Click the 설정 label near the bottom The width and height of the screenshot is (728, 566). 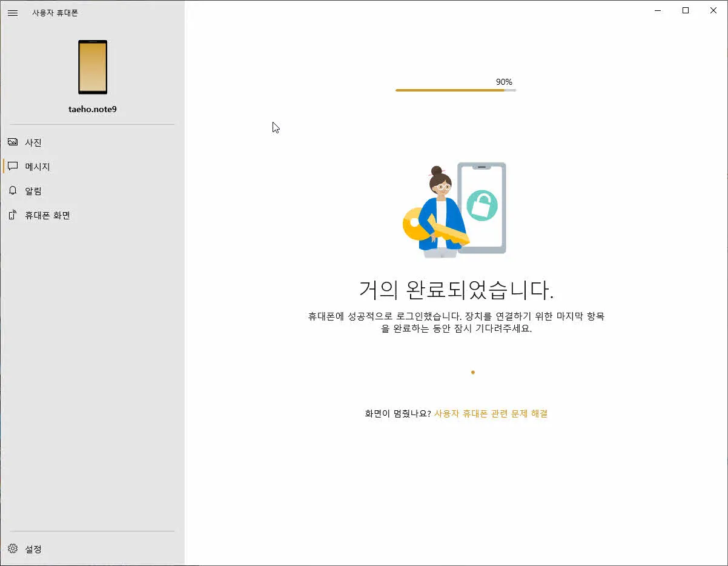point(35,549)
